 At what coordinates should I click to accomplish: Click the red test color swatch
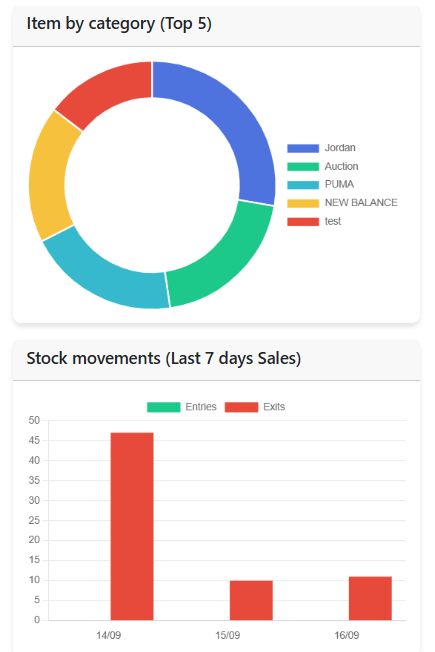pyautogui.click(x=303, y=221)
